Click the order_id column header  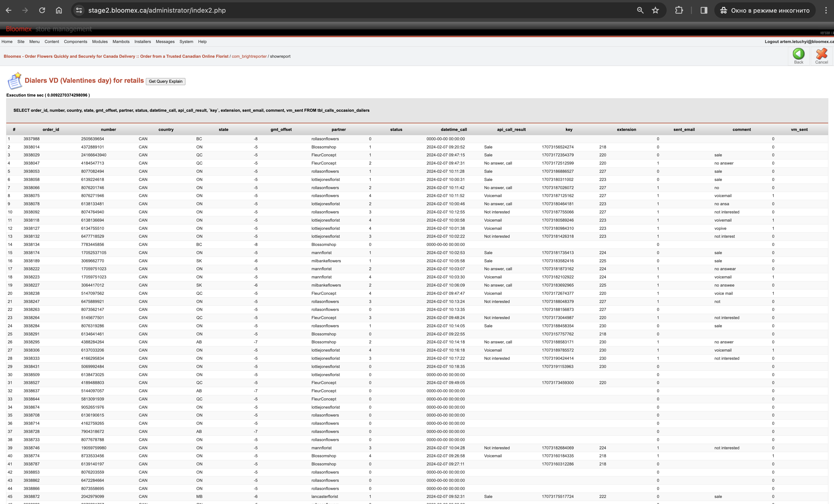point(51,130)
